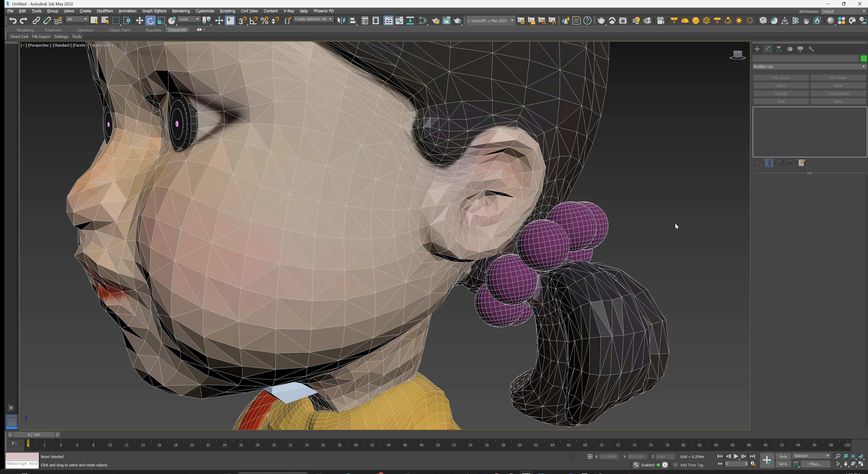Click the Filters... button
Image resolution: width=868 pixels, height=474 pixels.
tap(815, 464)
